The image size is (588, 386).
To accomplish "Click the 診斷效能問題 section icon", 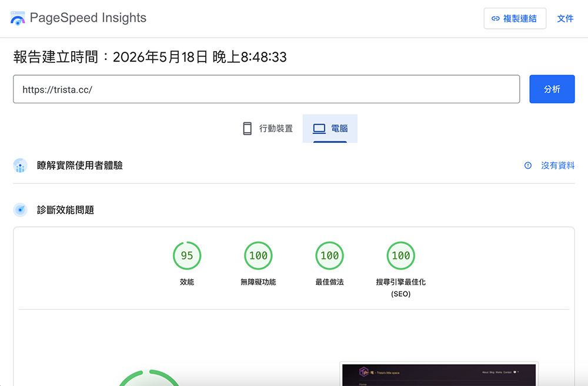I will coord(20,210).
